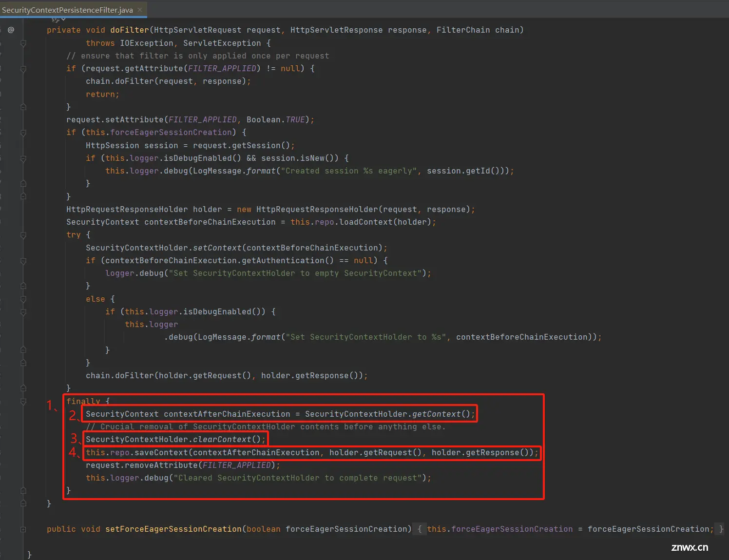The image size is (729, 560).
Task: Click the doFilter method name in signature
Action: point(129,30)
